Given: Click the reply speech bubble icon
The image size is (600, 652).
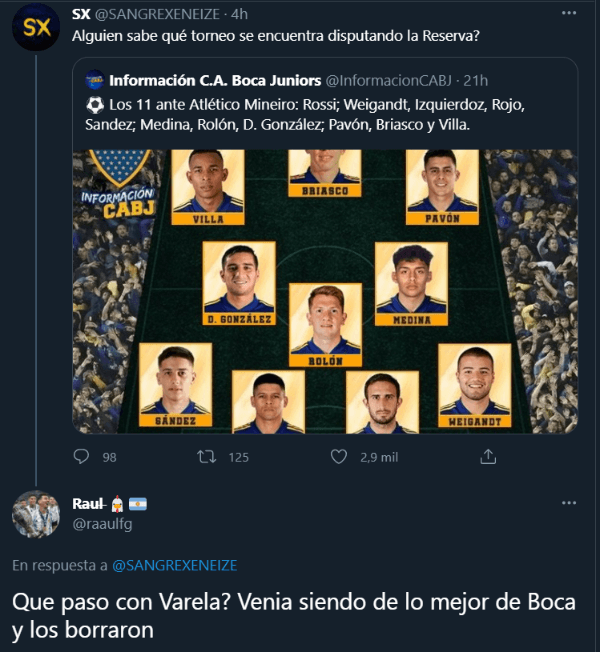Looking at the screenshot, I should coord(83,456).
